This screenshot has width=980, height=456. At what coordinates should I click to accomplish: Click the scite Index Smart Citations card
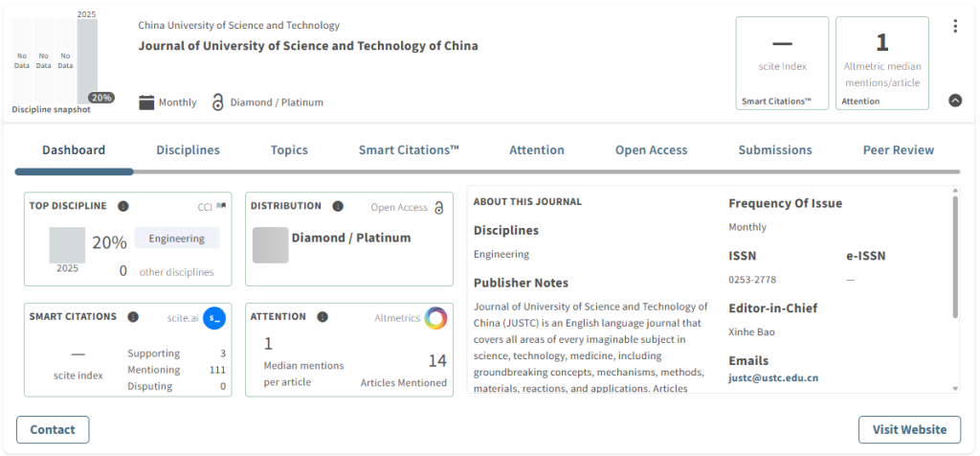[x=782, y=63]
